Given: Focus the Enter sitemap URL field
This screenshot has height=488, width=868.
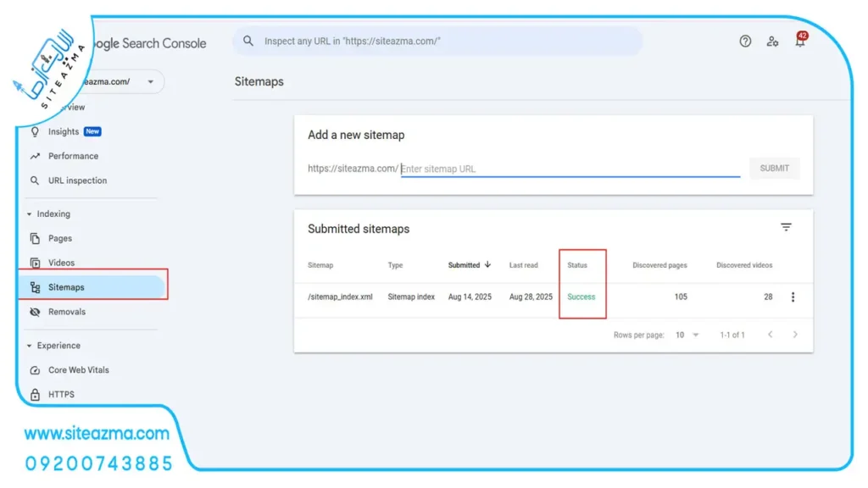Looking at the screenshot, I should point(570,169).
